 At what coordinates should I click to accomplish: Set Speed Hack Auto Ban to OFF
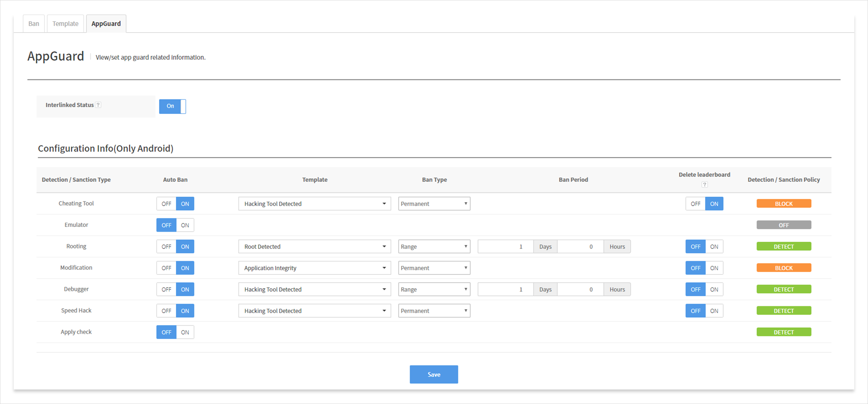[x=167, y=311]
